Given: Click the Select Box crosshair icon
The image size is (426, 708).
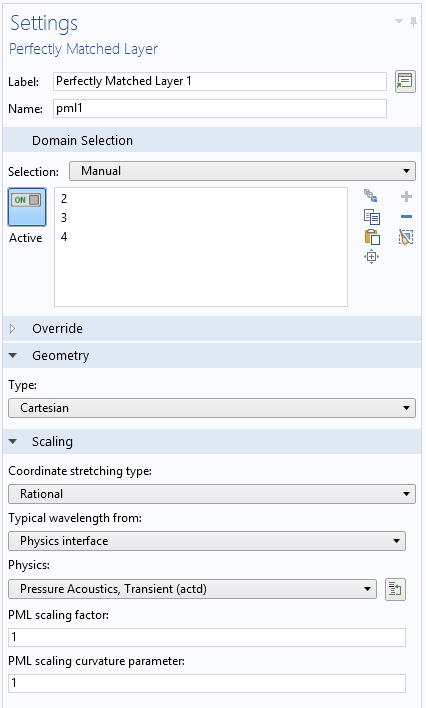Looking at the screenshot, I should [371, 257].
